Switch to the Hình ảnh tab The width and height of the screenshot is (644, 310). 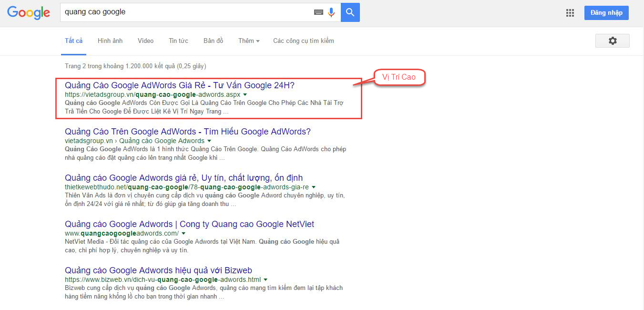click(110, 41)
